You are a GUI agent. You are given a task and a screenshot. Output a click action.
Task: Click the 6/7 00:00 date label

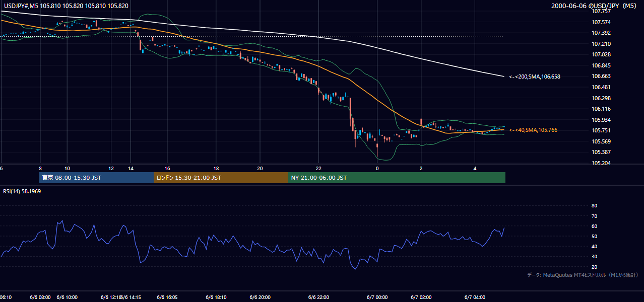tap(377, 297)
